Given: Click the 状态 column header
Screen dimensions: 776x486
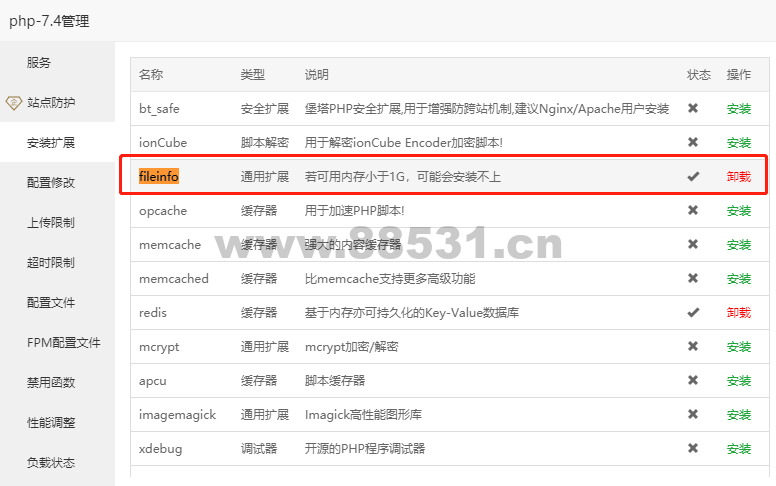Looking at the screenshot, I should click(x=699, y=75).
